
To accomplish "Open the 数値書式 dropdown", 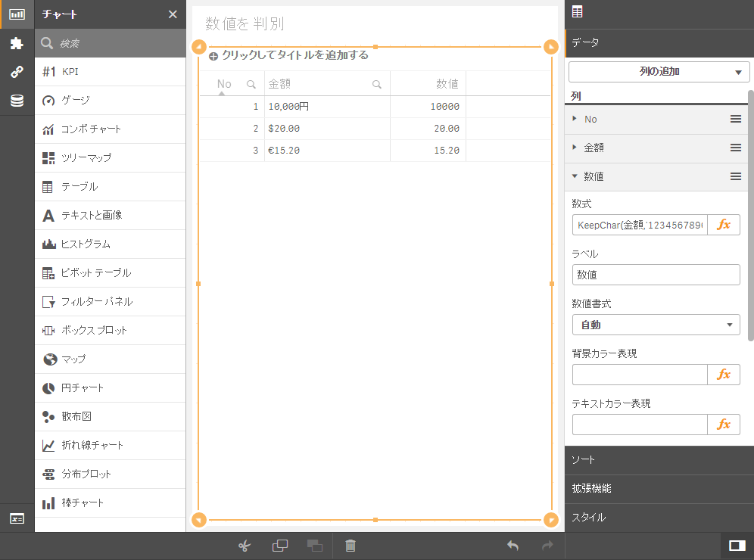I will click(x=656, y=325).
